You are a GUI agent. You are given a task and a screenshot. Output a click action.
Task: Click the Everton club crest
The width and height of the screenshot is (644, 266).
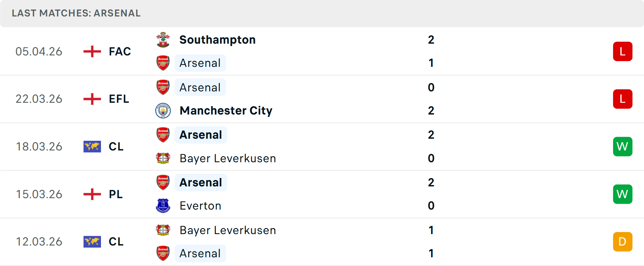[163, 206]
